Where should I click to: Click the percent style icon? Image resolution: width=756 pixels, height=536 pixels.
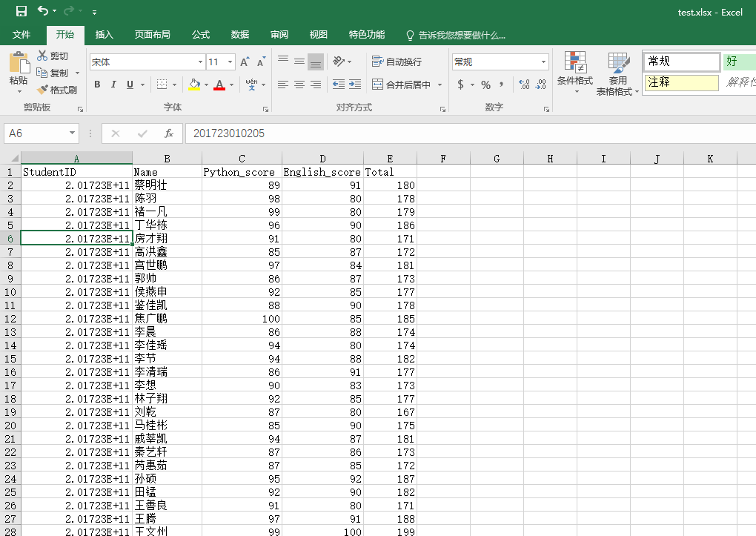coord(485,85)
